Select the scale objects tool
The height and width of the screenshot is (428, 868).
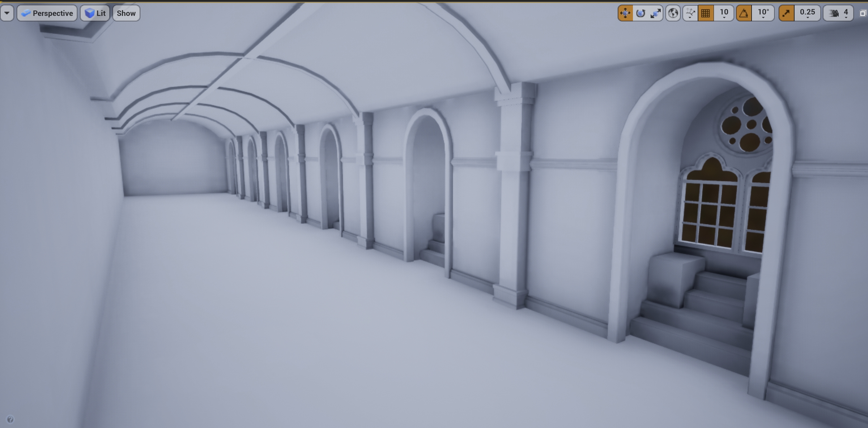[x=655, y=13]
